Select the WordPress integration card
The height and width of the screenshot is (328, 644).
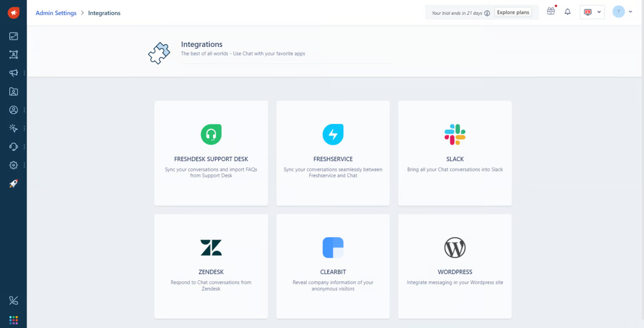point(454,266)
